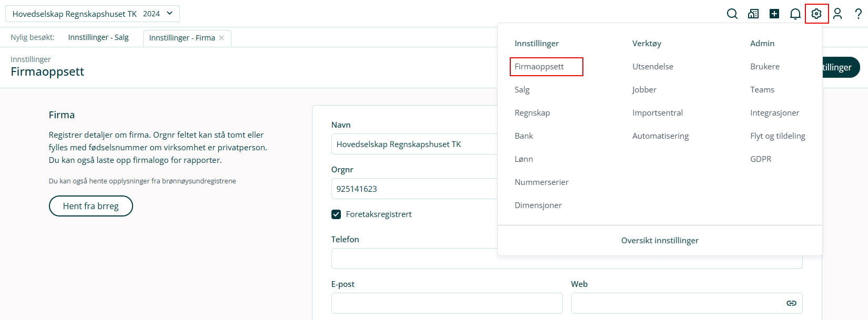This screenshot has width=868, height=320.
Task: Open Integrasjoner under Admin
Action: click(x=774, y=113)
